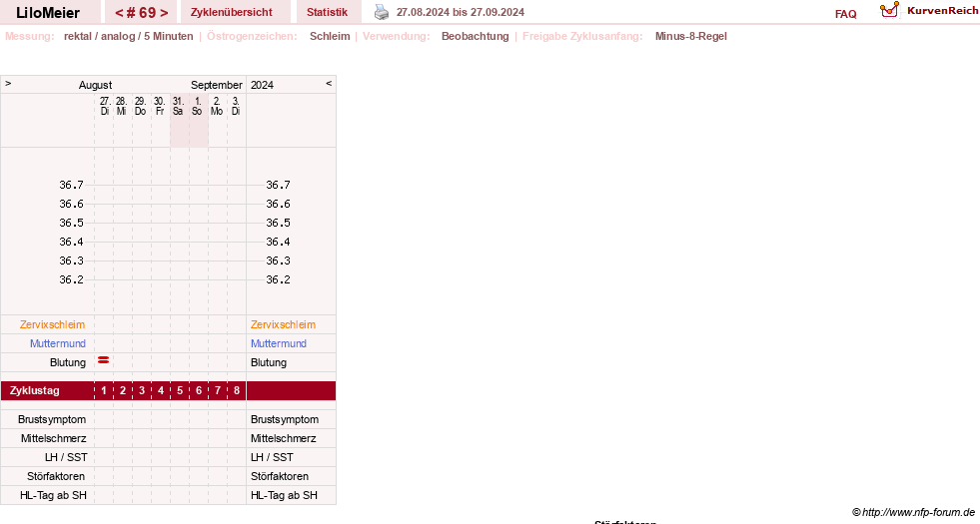Click the right Mittelschmerz row label
The image size is (980, 524).
click(283, 438)
